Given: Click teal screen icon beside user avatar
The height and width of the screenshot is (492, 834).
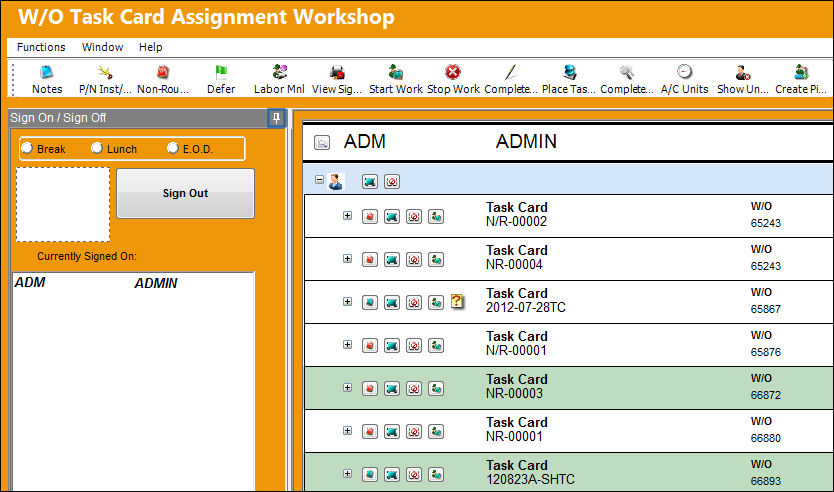Looking at the screenshot, I should [x=370, y=182].
